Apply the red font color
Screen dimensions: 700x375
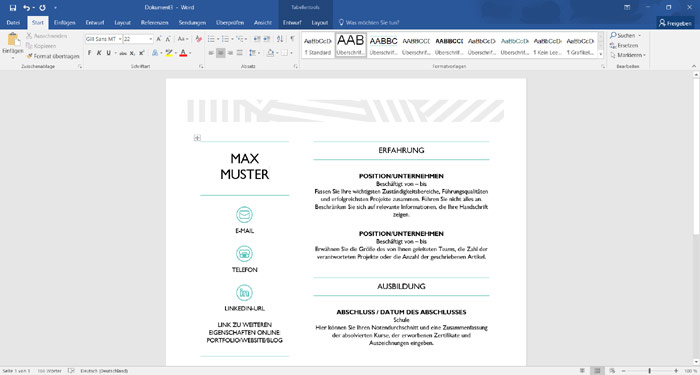(x=183, y=53)
